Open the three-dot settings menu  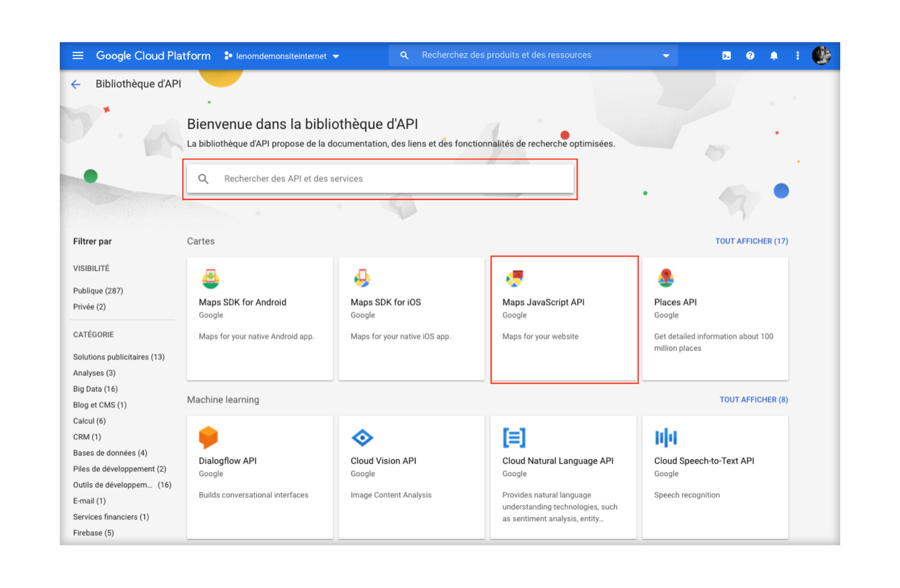(797, 56)
